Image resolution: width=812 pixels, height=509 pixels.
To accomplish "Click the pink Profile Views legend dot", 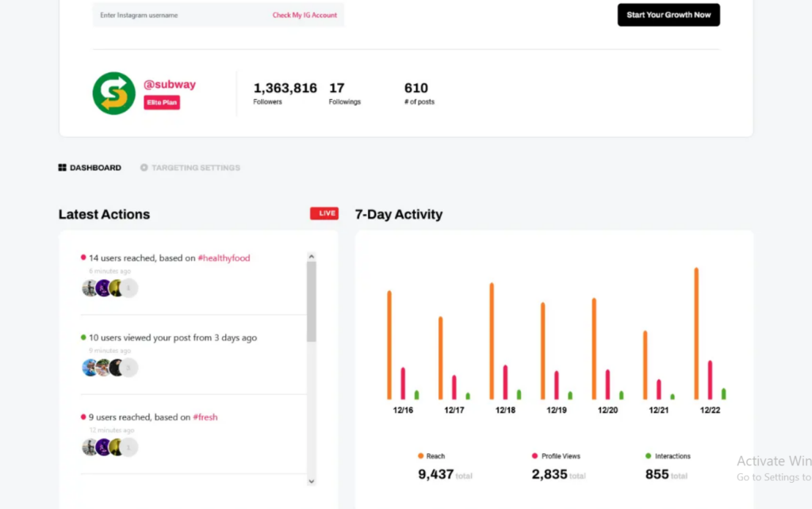I will (x=534, y=457).
